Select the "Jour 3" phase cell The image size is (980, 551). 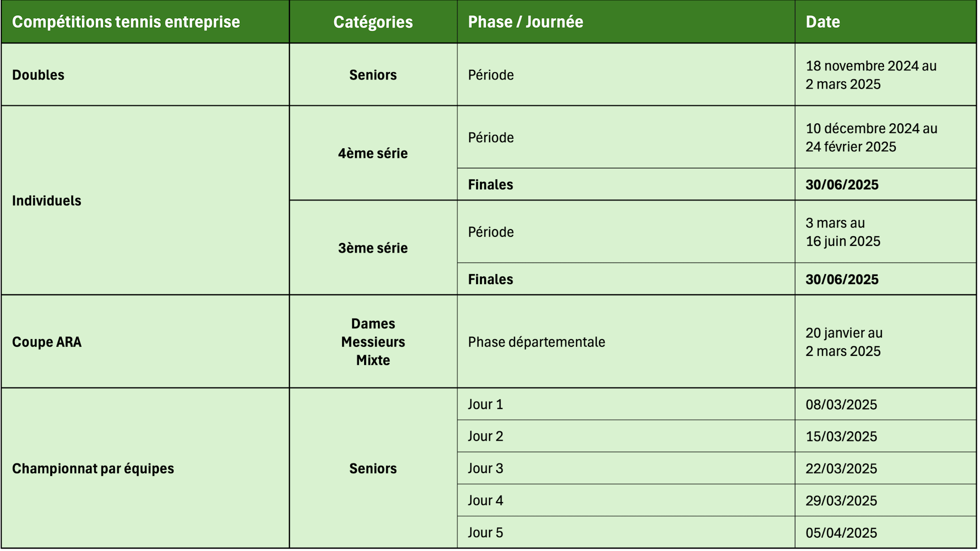pyautogui.click(x=485, y=468)
